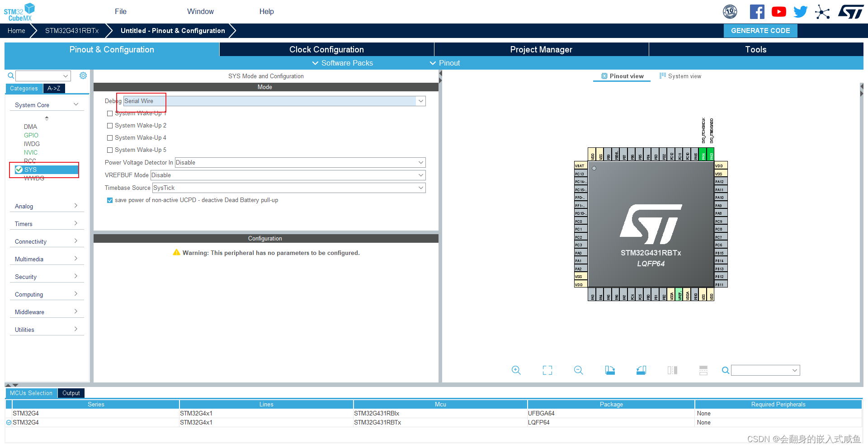This screenshot has height=448, width=868.
Task: Open the Debug Serial Wire dropdown
Action: click(x=274, y=101)
